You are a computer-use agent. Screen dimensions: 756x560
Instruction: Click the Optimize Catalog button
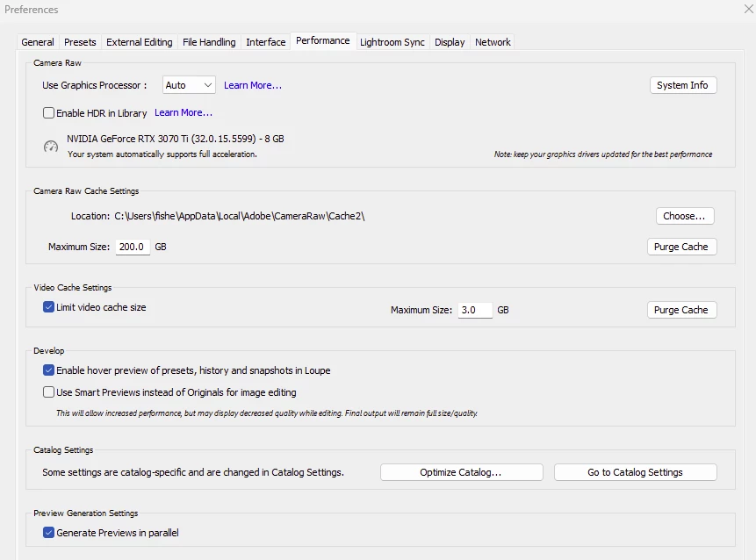461,472
